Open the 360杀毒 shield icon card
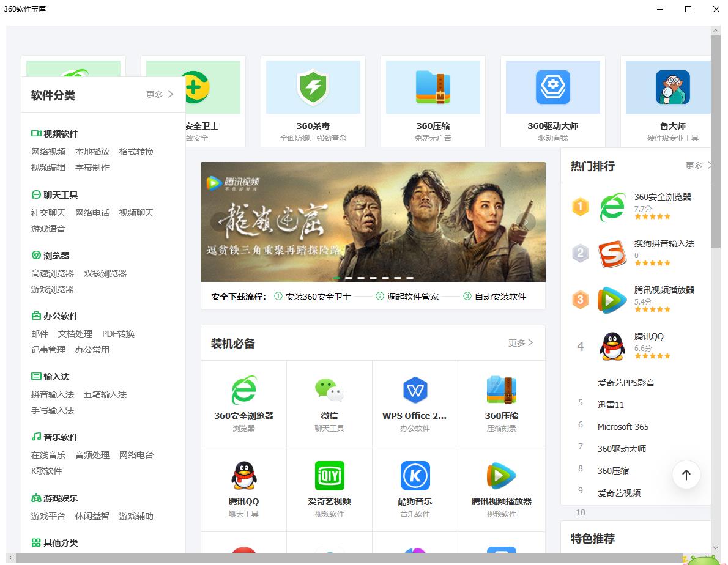 [x=313, y=87]
